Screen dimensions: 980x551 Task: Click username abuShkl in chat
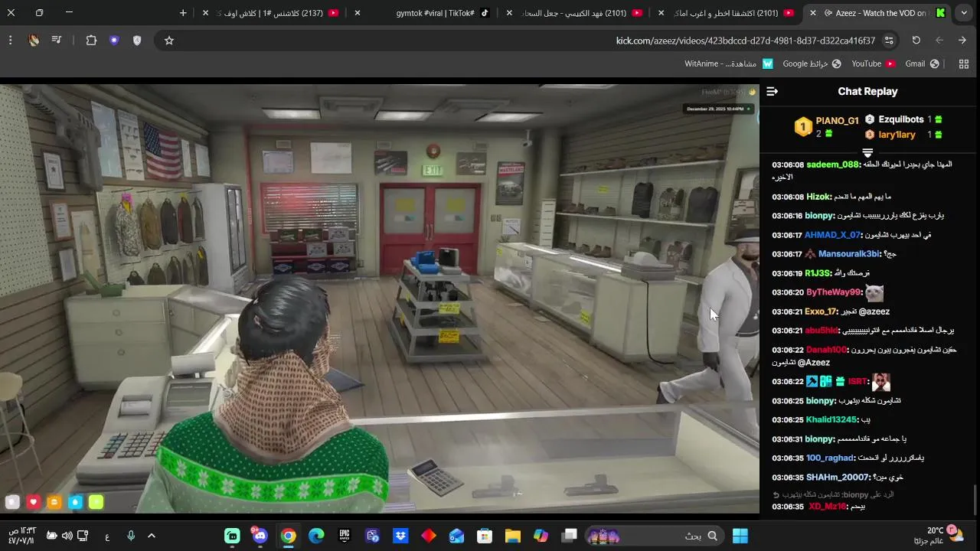pyautogui.click(x=821, y=331)
